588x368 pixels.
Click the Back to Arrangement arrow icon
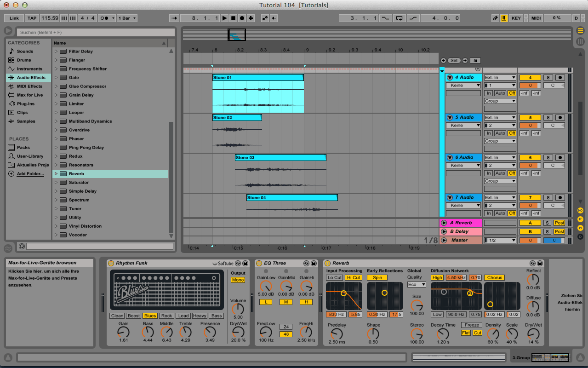tap(274, 18)
